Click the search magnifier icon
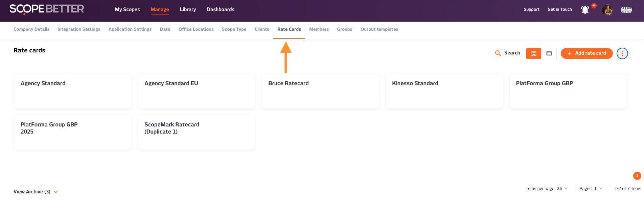Viewport: 644px width, 213px height. coord(498,53)
